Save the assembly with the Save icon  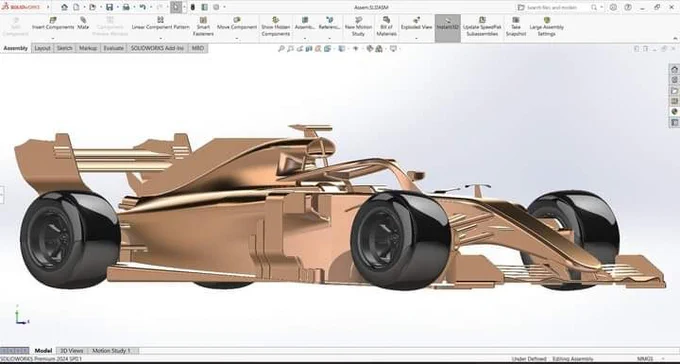109,7
